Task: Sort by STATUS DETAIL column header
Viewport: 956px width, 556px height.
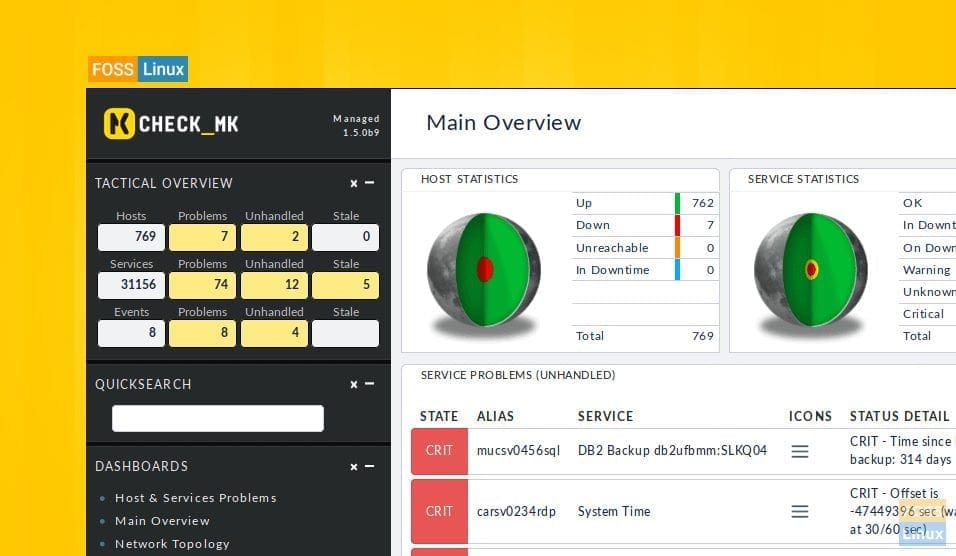Action: point(900,416)
